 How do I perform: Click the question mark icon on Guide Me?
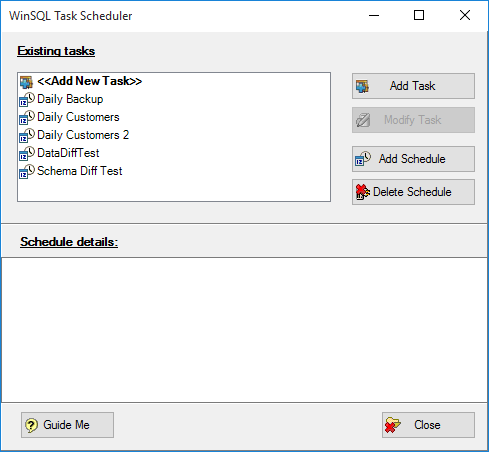32,425
